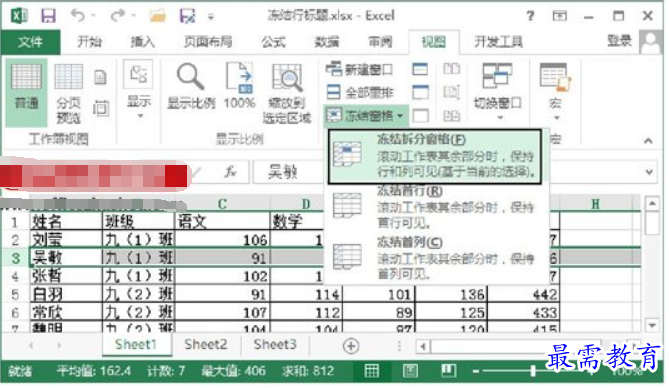The image size is (669, 388).
Task: Switch to the 开发工具 tab
Action: pyautogui.click(x=498, y=42)
